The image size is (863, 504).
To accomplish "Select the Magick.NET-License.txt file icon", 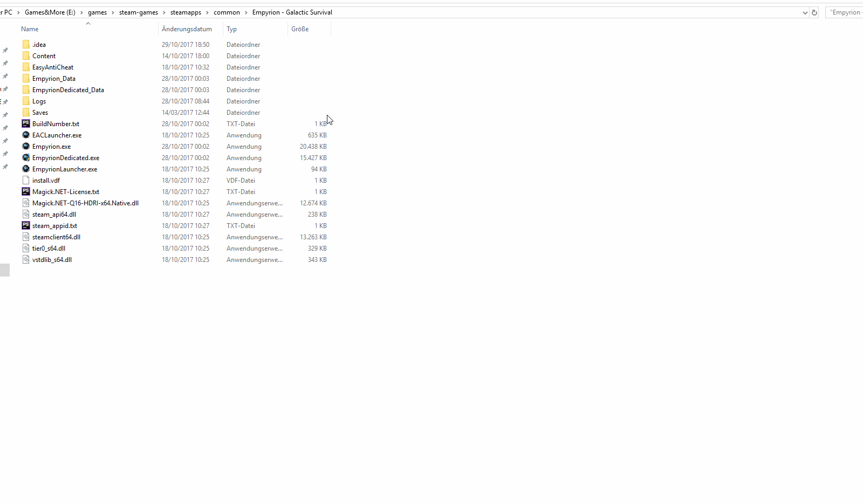I will tap(26, 191).
